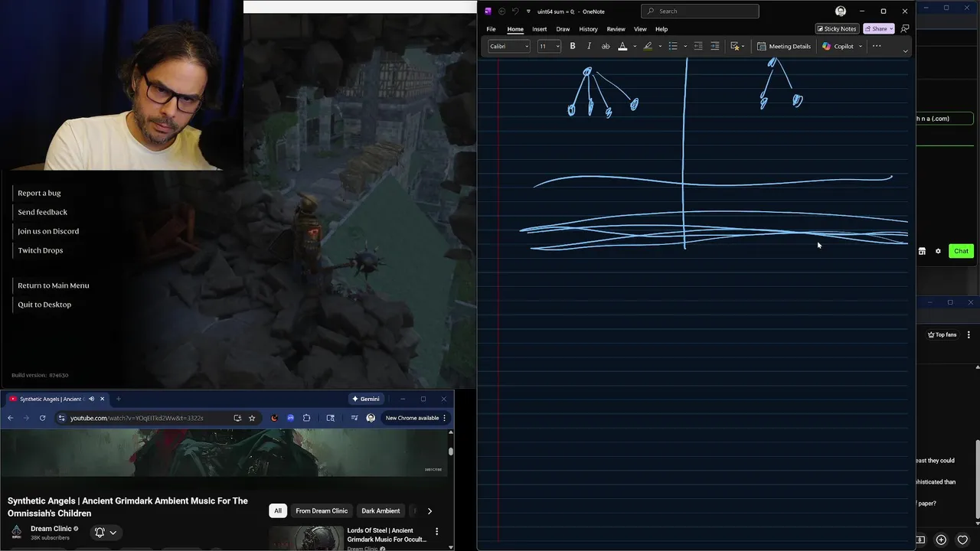Decrease indent in OneNote
Image resolution: width=980 pixels, height=551 pixels.
point(698,46)
